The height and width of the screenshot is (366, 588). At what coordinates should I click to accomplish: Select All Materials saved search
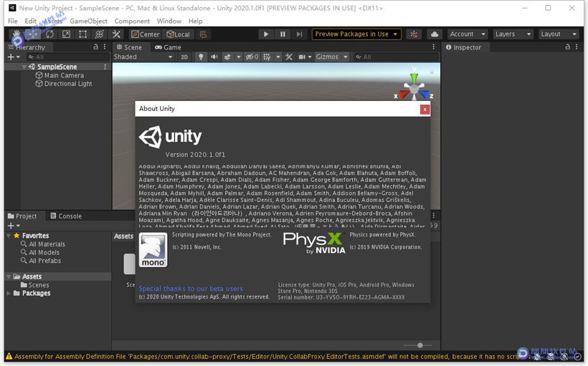(43, 244)
